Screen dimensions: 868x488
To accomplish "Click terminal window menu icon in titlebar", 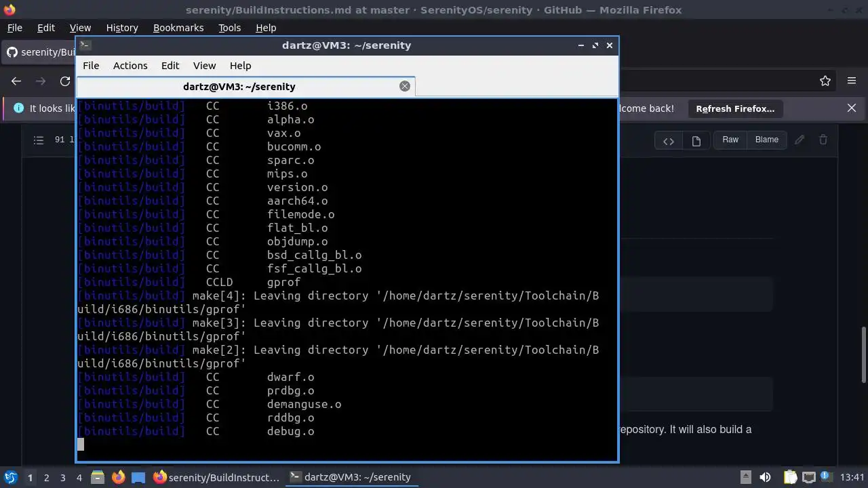I will tap(85, 45).
